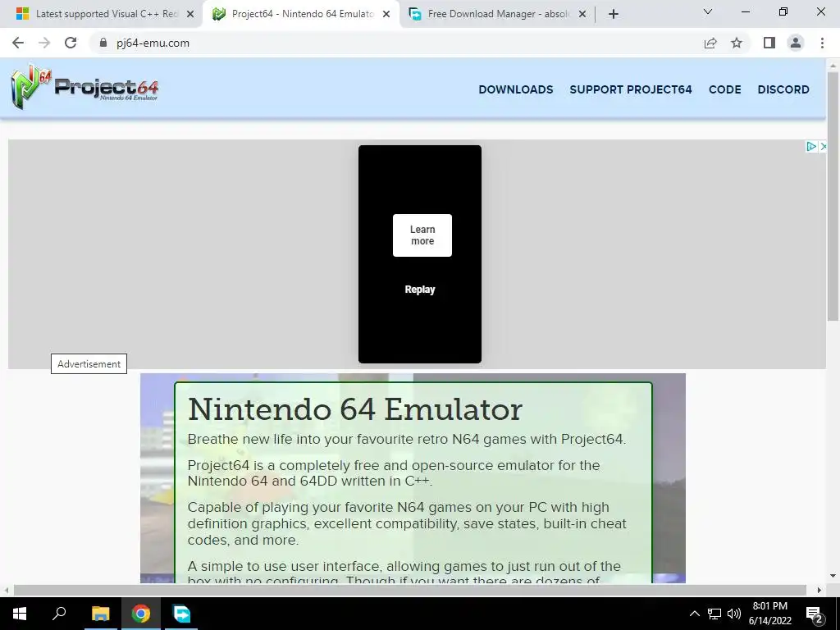The image size is (840, 630).
Task: Open Free Download Manager from taskbar
Action: [181, 614]
